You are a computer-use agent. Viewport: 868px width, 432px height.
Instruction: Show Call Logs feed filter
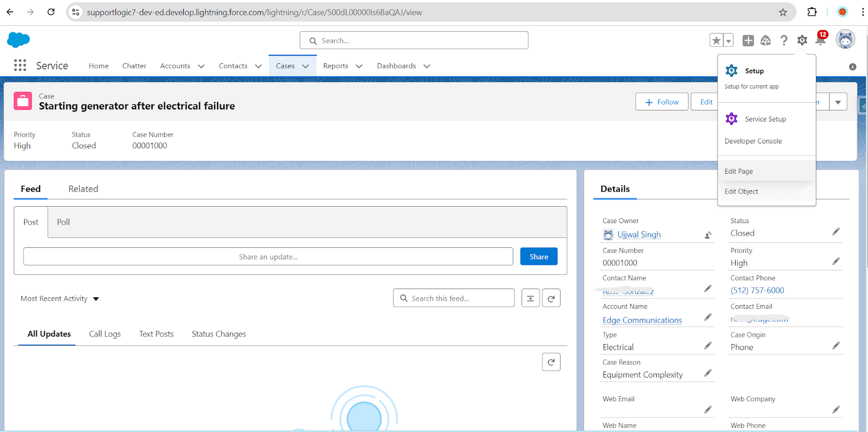point(105,334)
